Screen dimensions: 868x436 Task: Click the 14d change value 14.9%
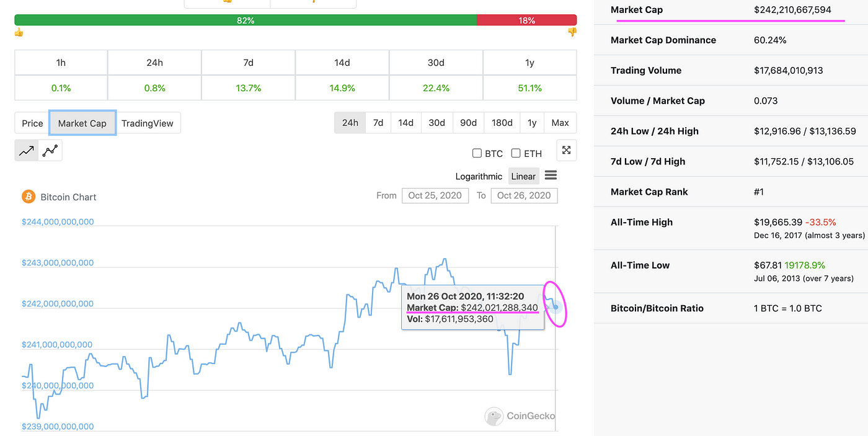coord(342,88)
